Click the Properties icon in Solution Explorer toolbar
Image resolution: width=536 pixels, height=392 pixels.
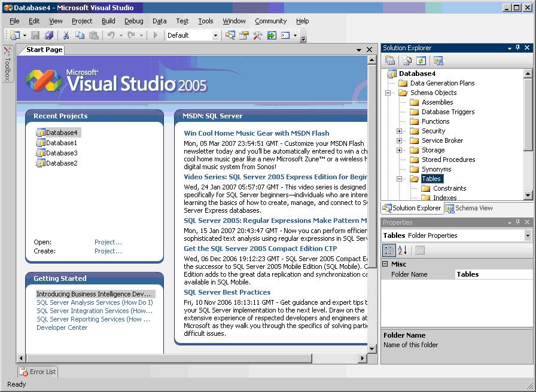[390, 61]
